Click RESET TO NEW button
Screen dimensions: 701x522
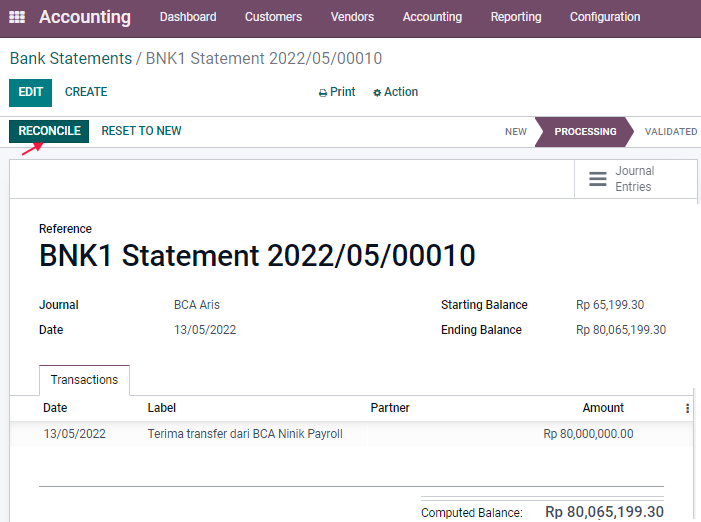(x=141, y=131)
